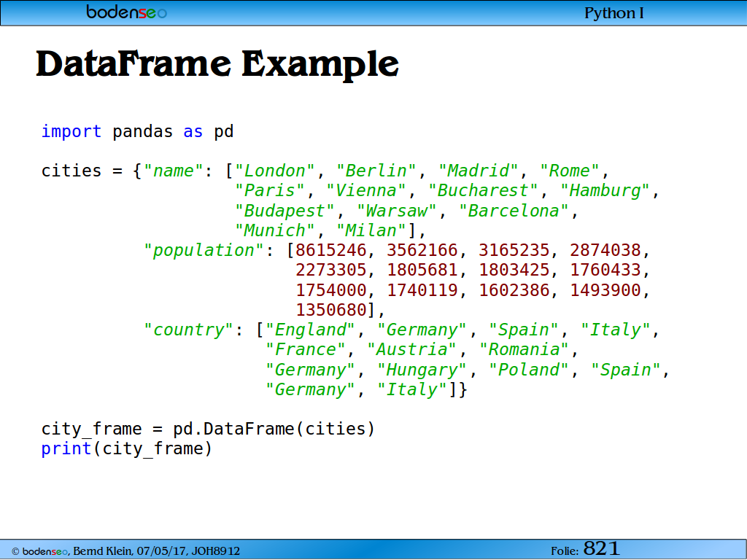Click the number 1602386

[x=514, y=290]
